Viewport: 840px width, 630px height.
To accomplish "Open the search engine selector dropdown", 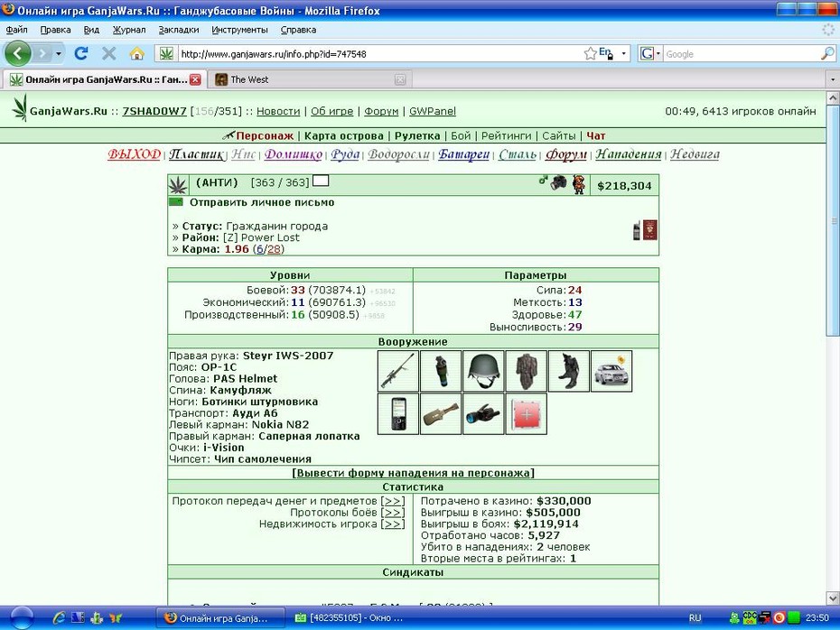I will (x=650, y=53).
